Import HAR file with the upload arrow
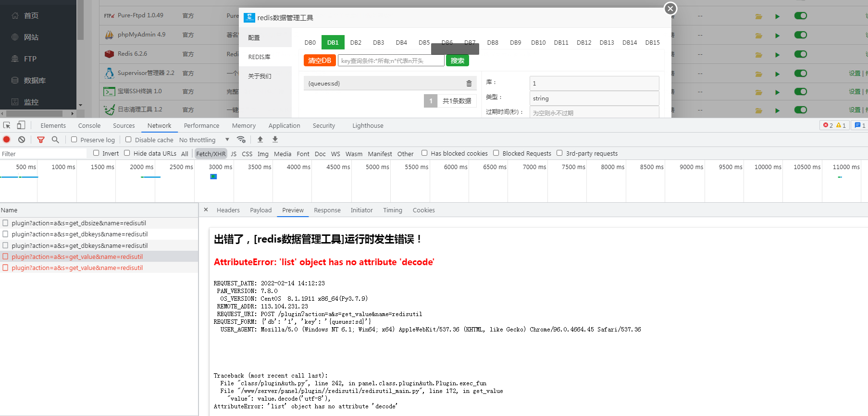The width and height of the screenshot is (868, 416). [260, 139]
